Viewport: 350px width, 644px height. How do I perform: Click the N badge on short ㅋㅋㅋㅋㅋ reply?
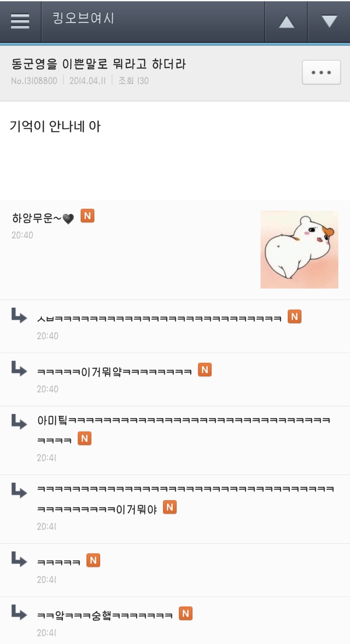[93, 560]
